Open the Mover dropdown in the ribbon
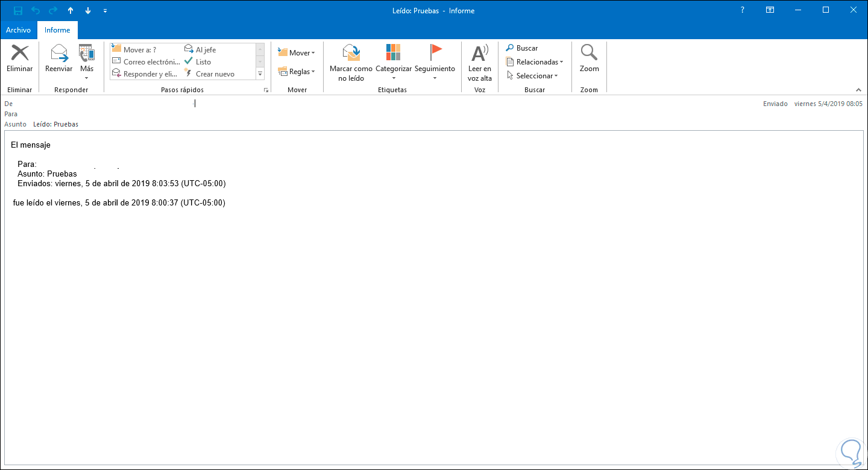 click(x=297, y=53)
